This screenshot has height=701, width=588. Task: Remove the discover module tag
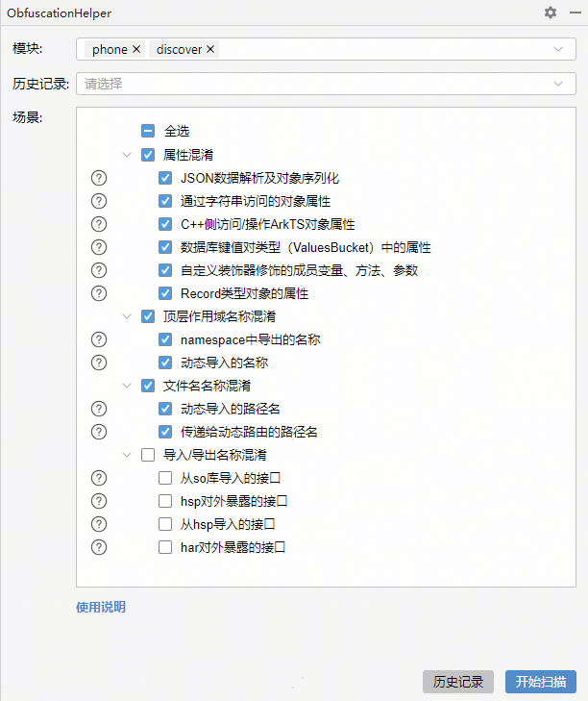click(x=210, y=49)
